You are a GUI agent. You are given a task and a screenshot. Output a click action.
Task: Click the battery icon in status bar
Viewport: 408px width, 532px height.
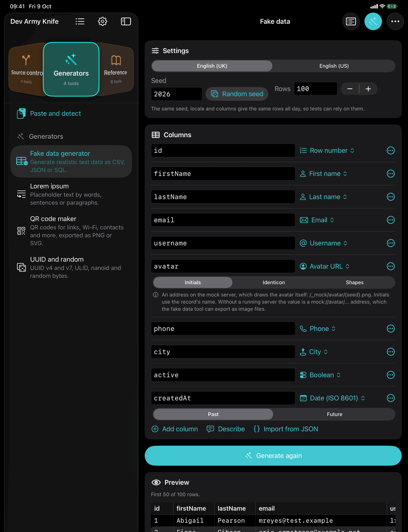tap(392, 6)
